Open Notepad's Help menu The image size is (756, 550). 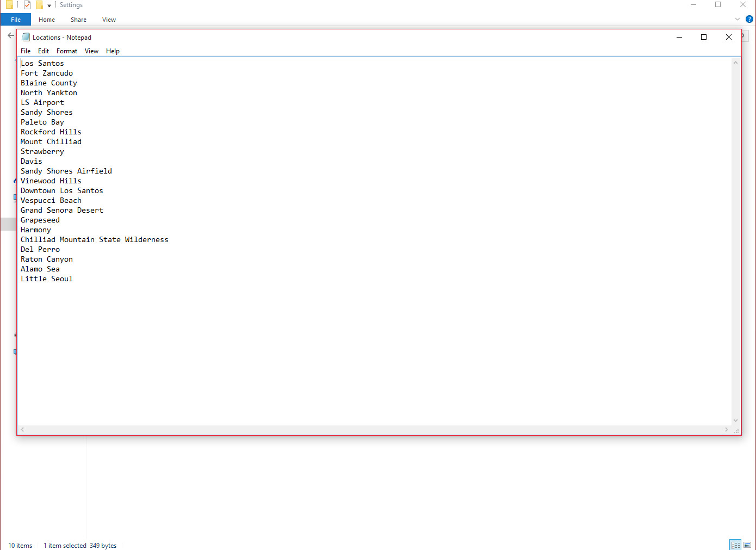pyautogui.click(x=113, y=51)
